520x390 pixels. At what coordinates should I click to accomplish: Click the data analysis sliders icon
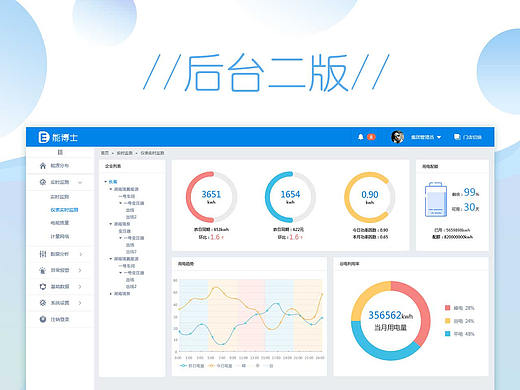coord(43,254)
